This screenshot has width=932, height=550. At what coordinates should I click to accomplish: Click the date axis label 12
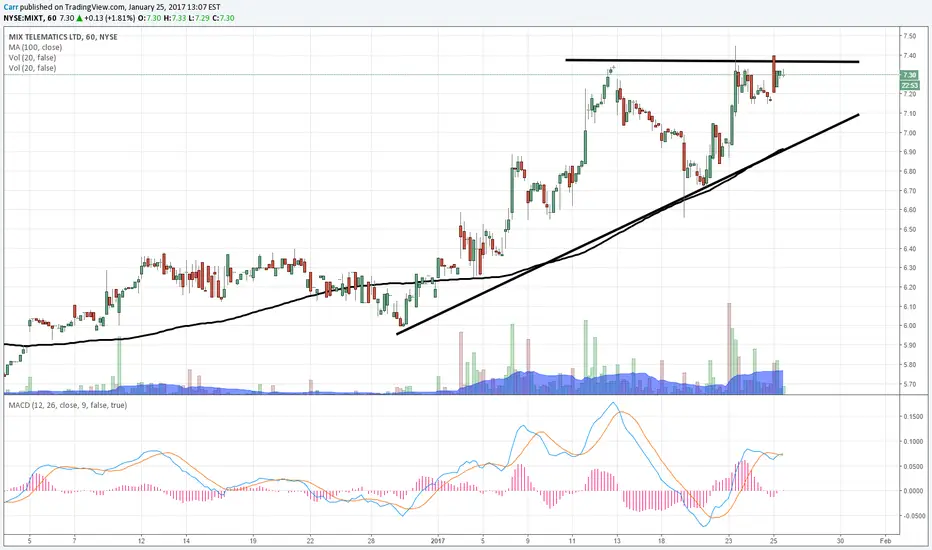click(x=141, y=540)
